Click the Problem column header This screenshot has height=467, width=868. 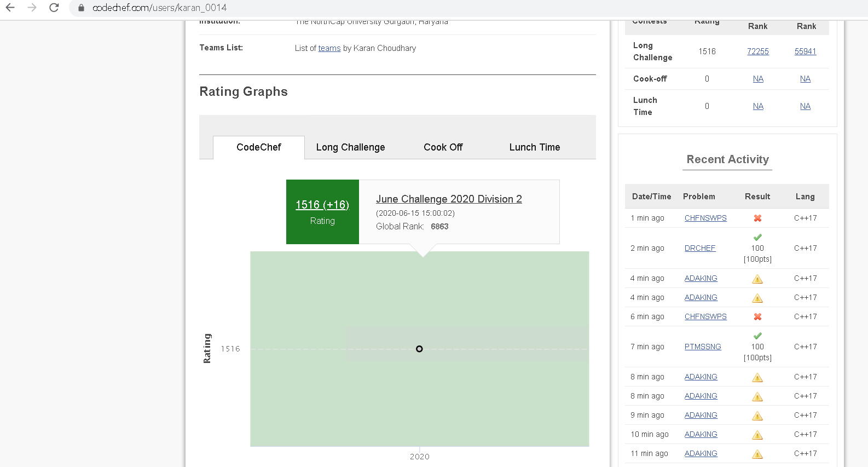(699, 197)
